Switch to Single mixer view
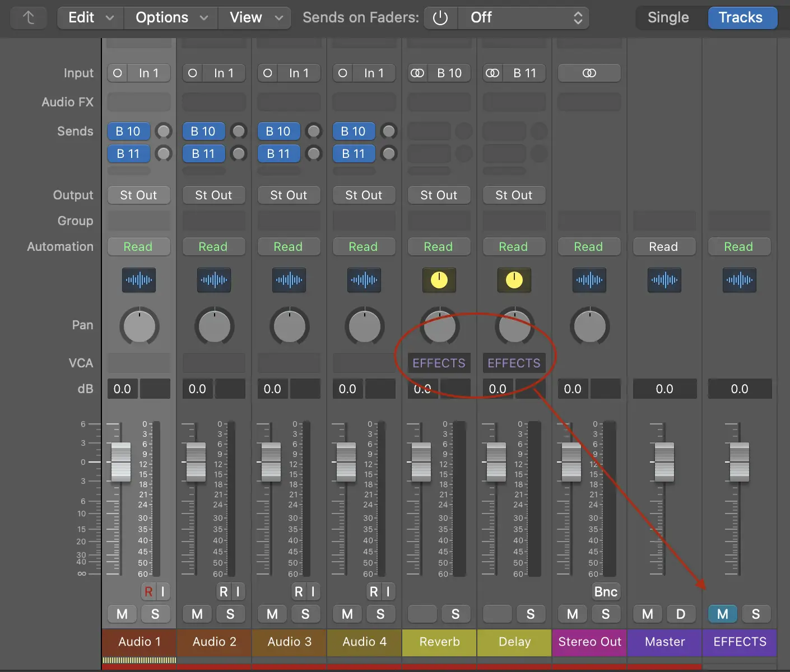This screenshot has height=672, width=790. point(668,18)
